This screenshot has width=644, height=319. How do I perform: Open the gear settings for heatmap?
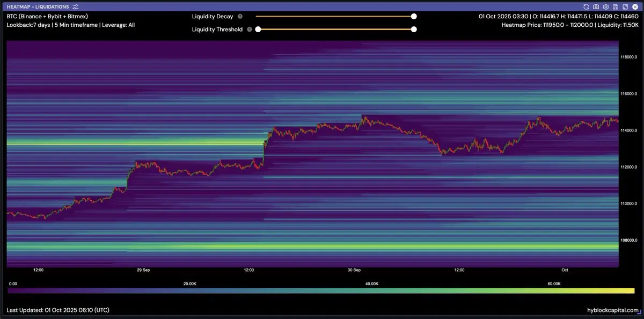click(x=606, y=6)
